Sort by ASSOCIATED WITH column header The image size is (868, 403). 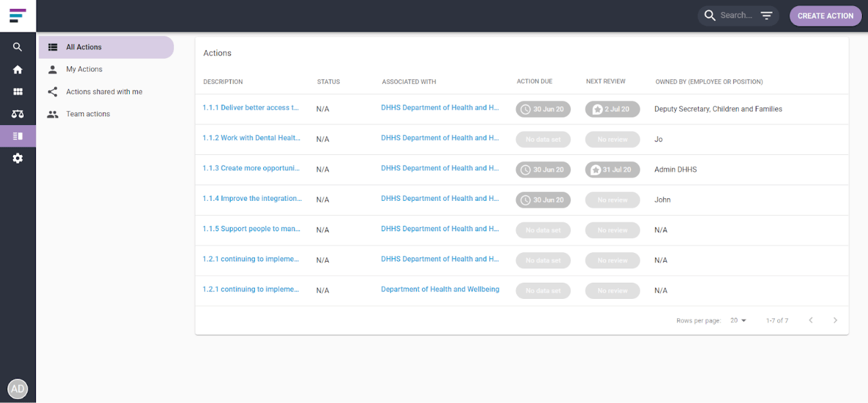(x=409, y=82)
